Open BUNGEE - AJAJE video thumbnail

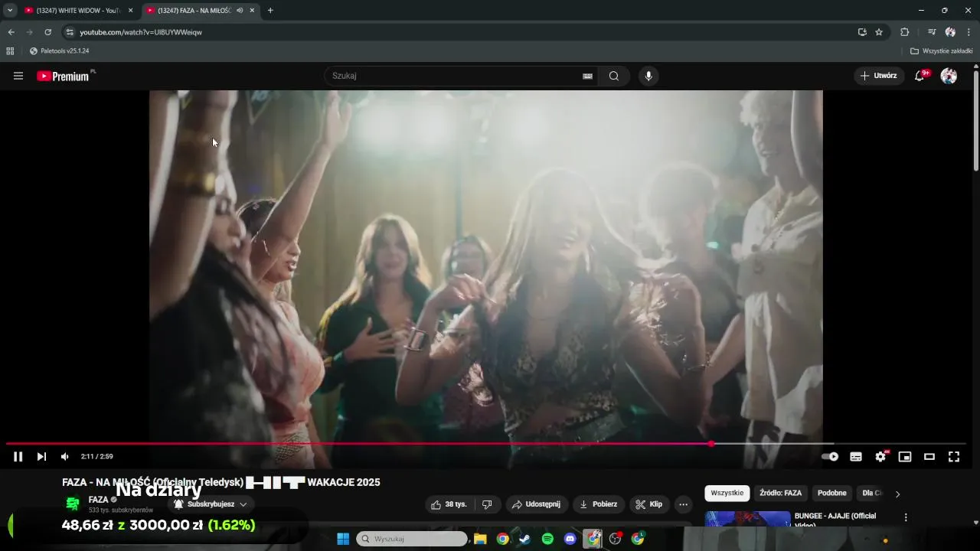click(747, 520)
